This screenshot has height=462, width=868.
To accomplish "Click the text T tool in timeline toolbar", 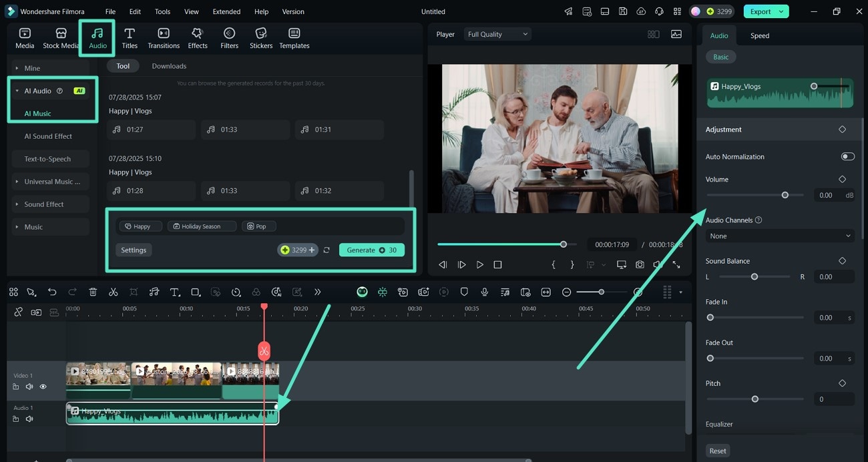I will coord(175,292).
